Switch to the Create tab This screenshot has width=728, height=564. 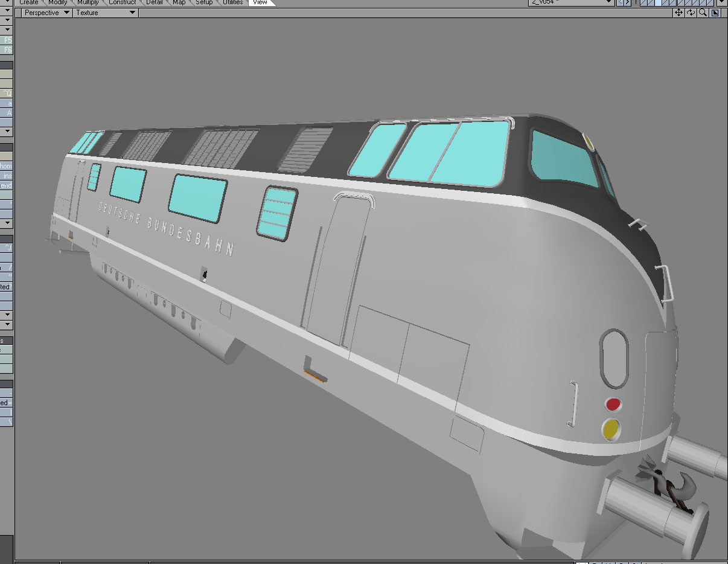point(28,2)
